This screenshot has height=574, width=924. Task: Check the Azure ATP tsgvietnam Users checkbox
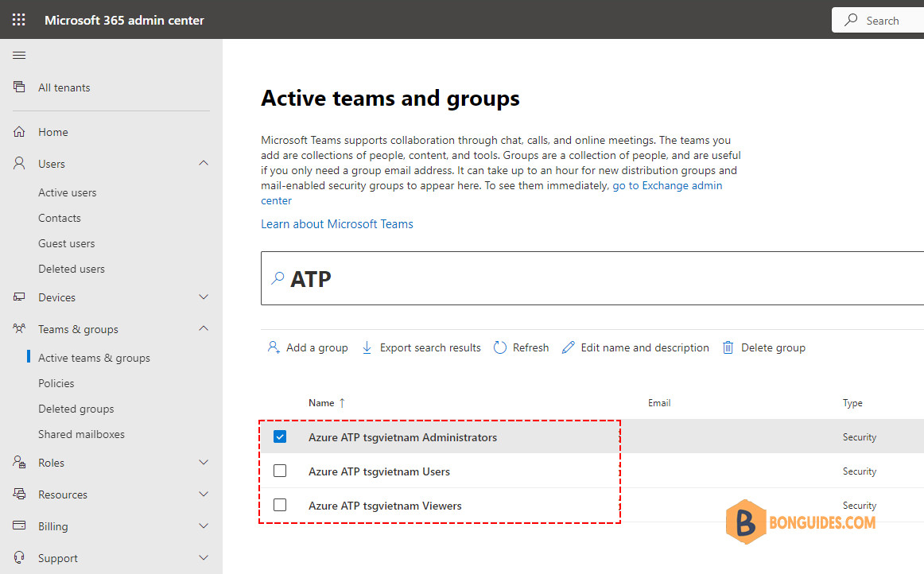pos(280,471)
